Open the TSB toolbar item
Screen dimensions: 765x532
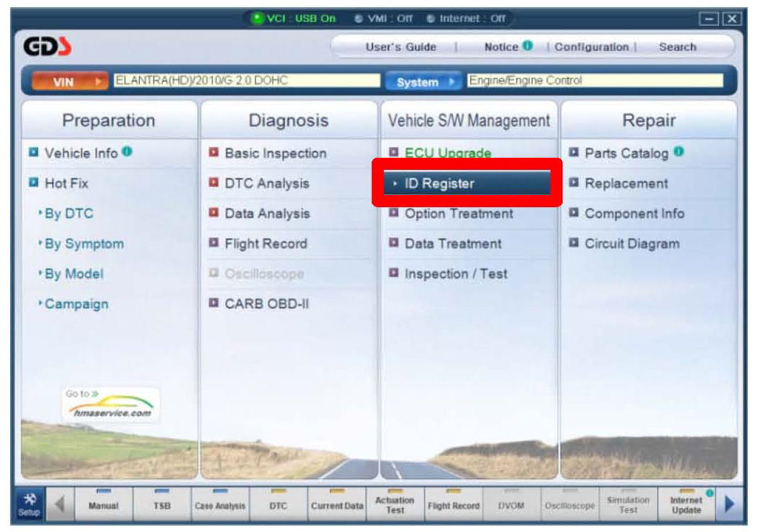tap(161, 503)
